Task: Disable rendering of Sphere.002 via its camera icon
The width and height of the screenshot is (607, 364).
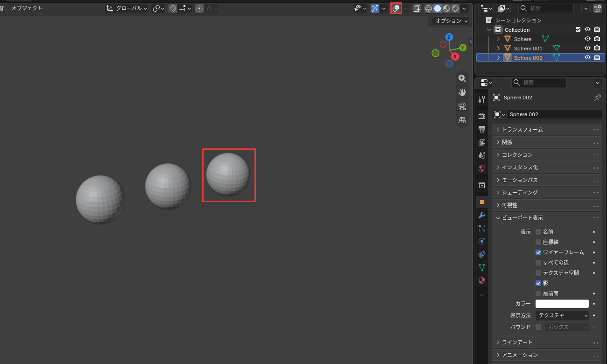Action: pyautogui.click(x=597, y=57)
